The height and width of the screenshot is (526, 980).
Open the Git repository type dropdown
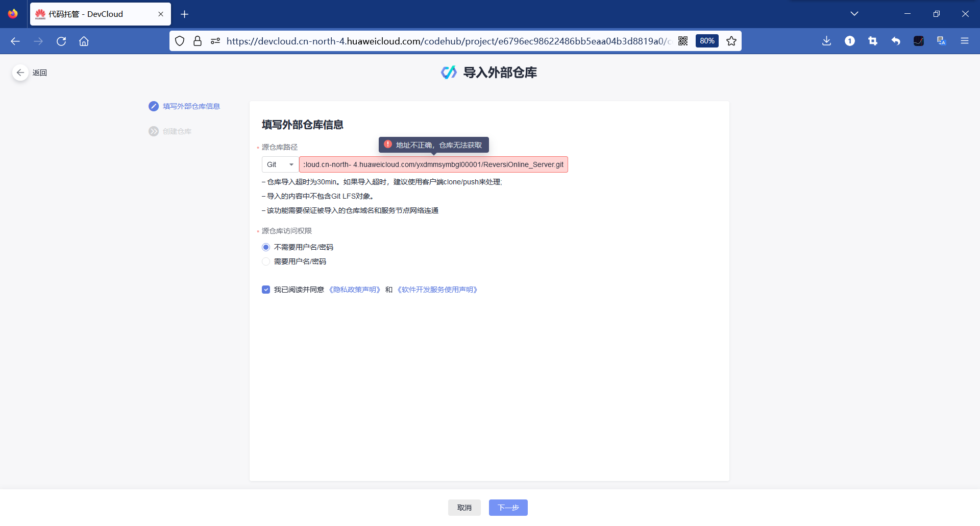click(279, 164)
